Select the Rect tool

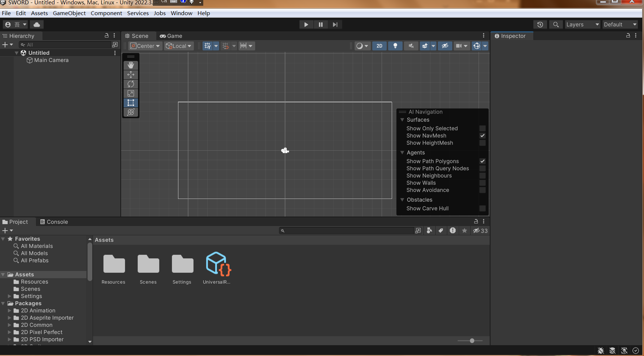(x=131, y=103)
